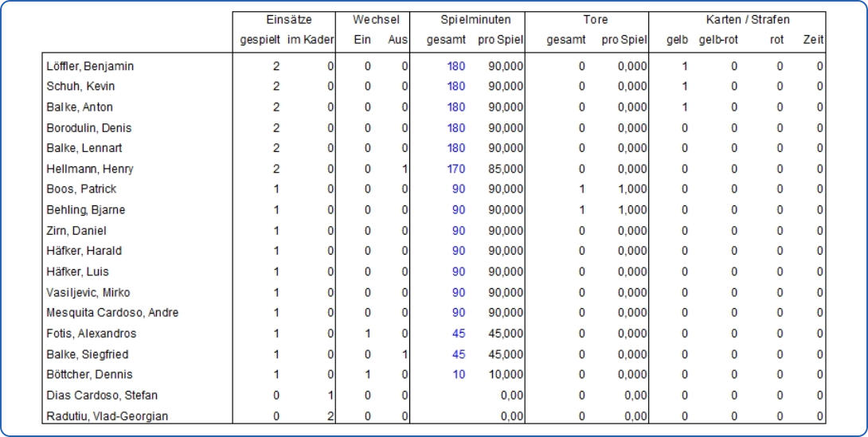Click Schuh, Kevin's gelb card value 1
Image resolution: width=868 pixels, height=437 pixels.
(x=685, y=87)
